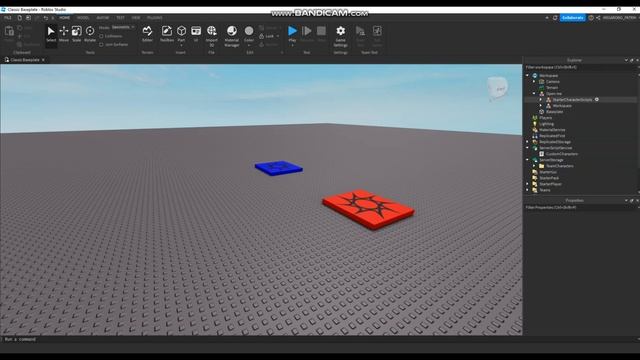Expand the Teams node

pyautogui.click(x=527, y=190)
